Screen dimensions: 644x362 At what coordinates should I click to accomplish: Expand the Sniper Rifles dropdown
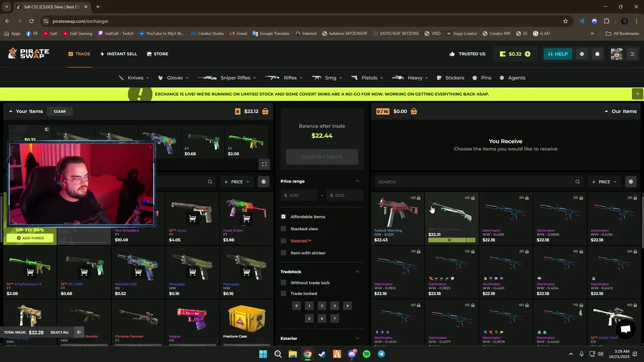[x=227, y=78]
